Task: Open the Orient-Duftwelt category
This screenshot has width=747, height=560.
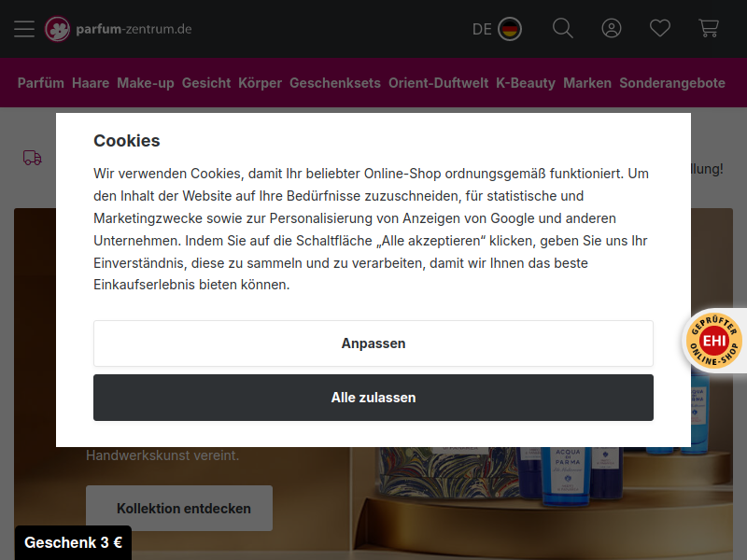Action: click(x=438, y=83)
